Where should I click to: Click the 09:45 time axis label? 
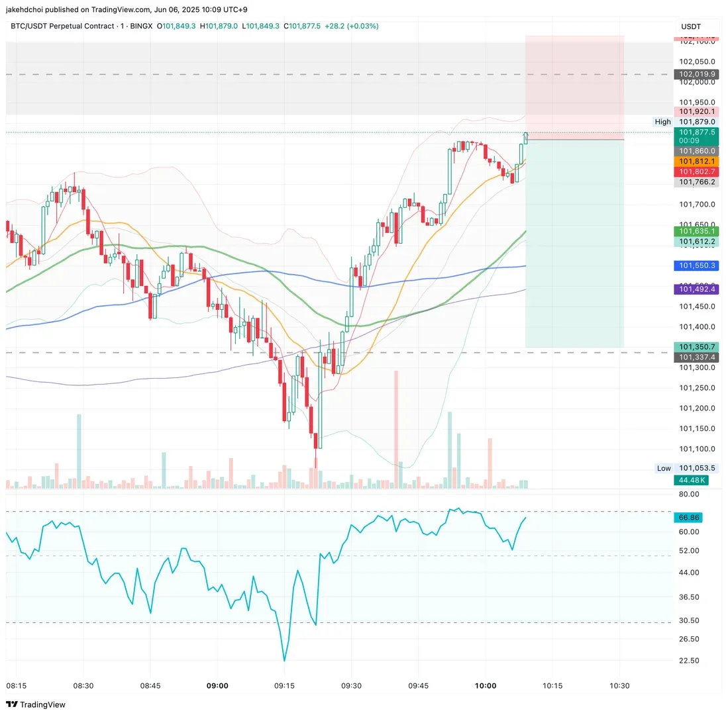[x=419, y=686]
